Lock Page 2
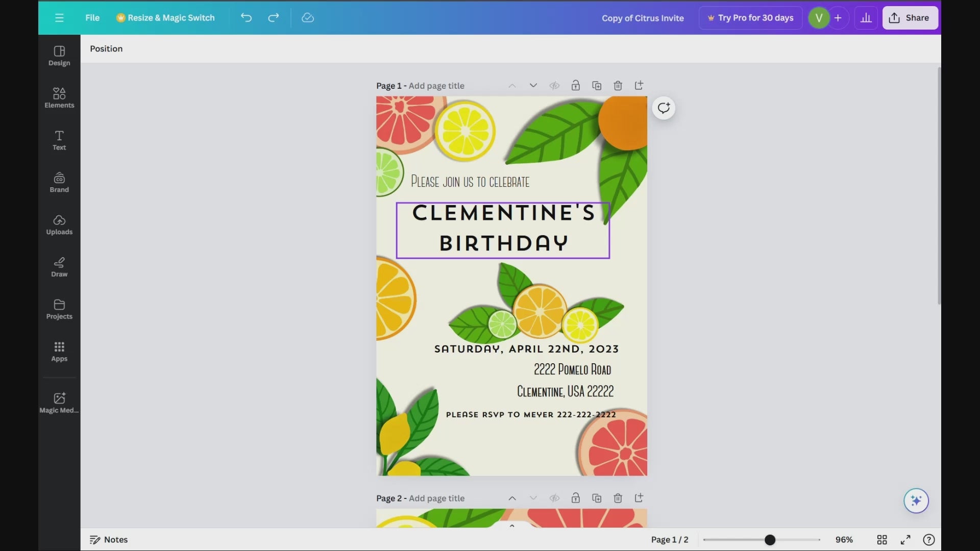Image resolution: width=980 pixels, height=551 pixels. [575, 498]
